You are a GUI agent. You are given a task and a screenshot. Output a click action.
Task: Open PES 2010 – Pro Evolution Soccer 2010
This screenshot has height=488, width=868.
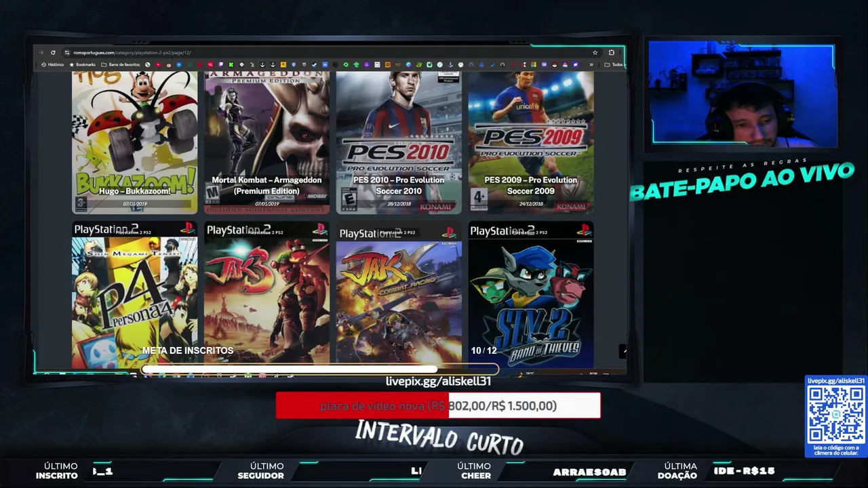click(399, 142)
